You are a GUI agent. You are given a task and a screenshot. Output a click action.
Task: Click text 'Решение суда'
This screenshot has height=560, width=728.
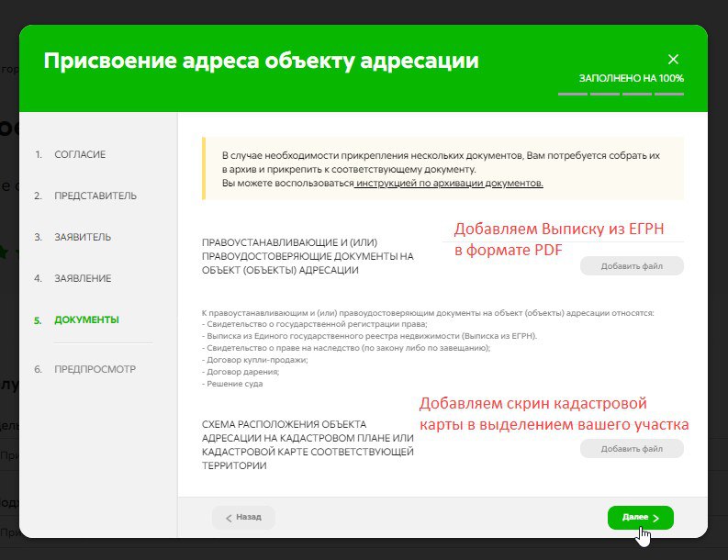234,384
